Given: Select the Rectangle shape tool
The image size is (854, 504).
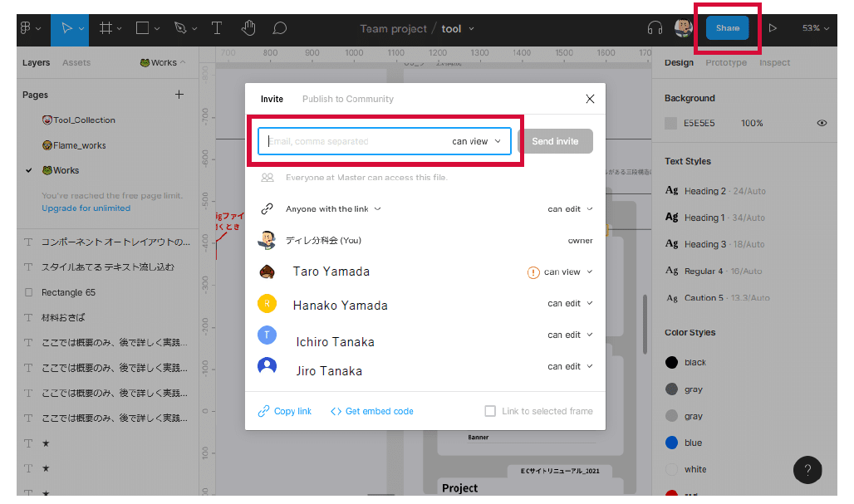Looking at the screenshot, I should pyautogui.click(x=142, y=28).
